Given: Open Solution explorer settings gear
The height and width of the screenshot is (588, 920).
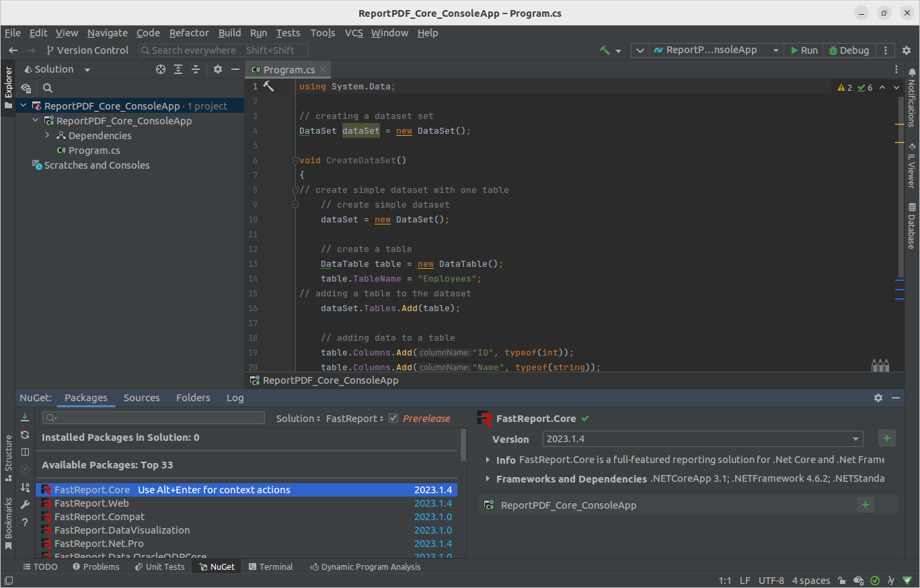Looking at the screenshot, I should point(217,69).
